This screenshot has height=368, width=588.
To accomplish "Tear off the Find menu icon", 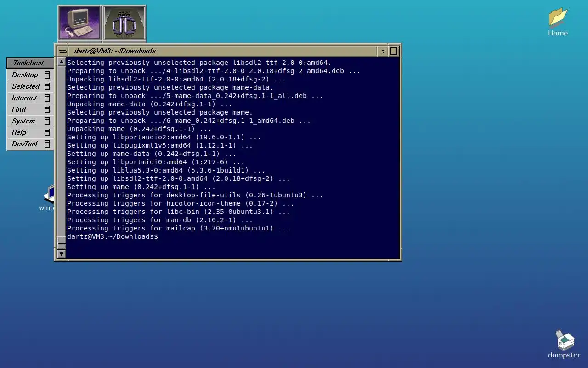I will point(47,109).
